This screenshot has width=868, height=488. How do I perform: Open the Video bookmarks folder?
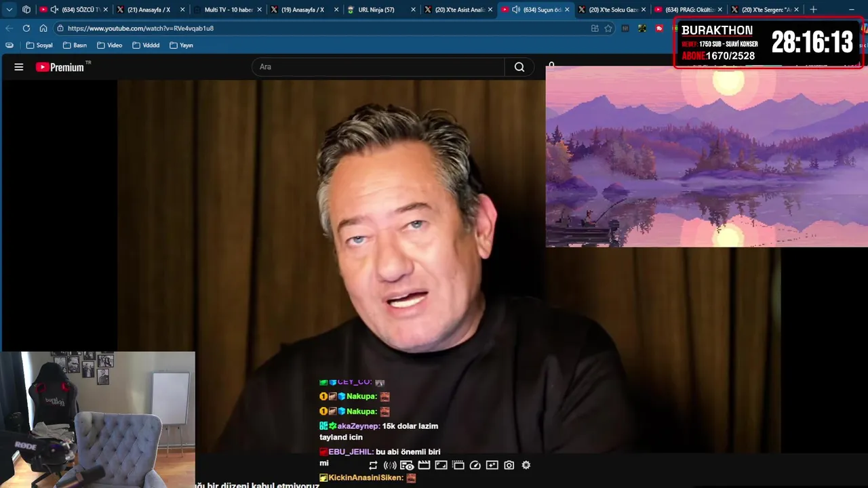(109, 45)
